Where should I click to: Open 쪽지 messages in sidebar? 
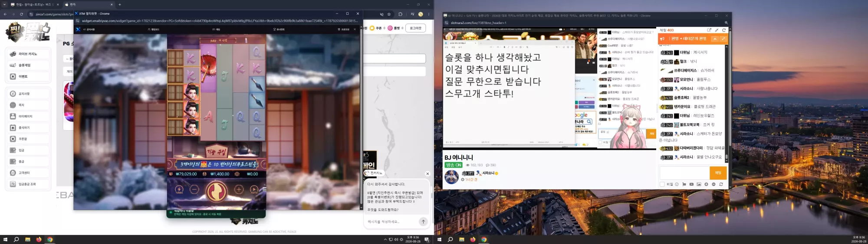(28, 105)
